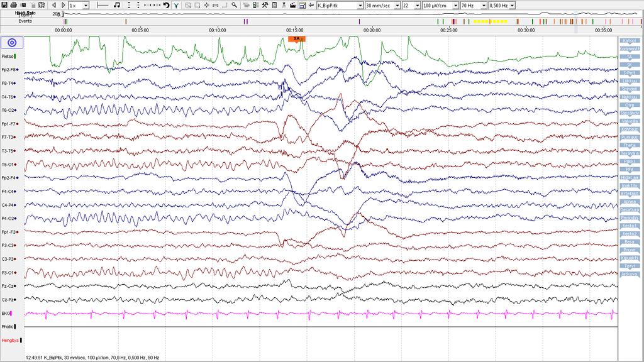Click the music note audio icon
Screen dimensions: 644x362
pos(117,5)
